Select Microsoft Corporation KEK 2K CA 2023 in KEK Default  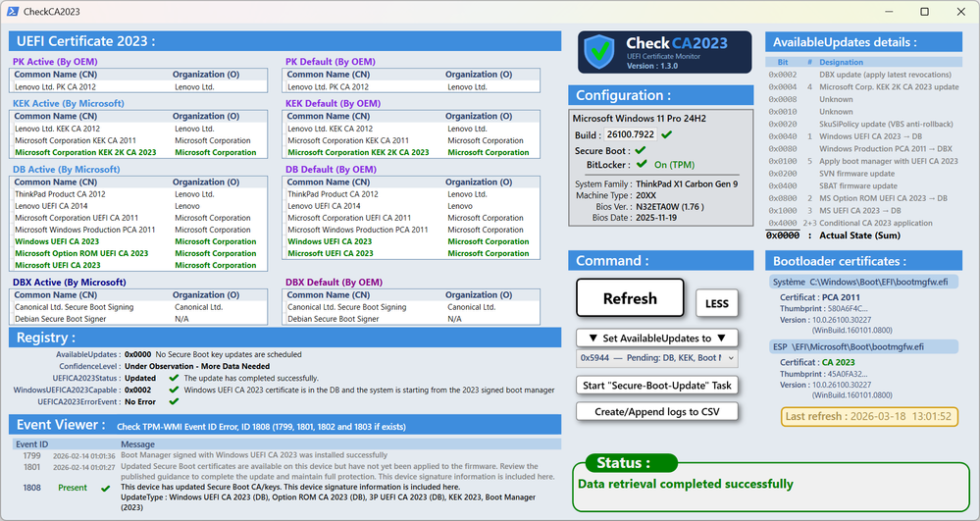click(x=411, y=153)
